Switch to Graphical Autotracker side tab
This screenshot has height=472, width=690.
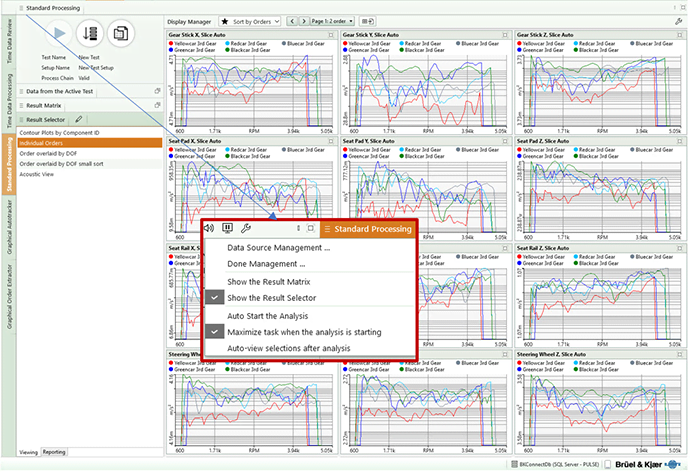click(9, 227)
